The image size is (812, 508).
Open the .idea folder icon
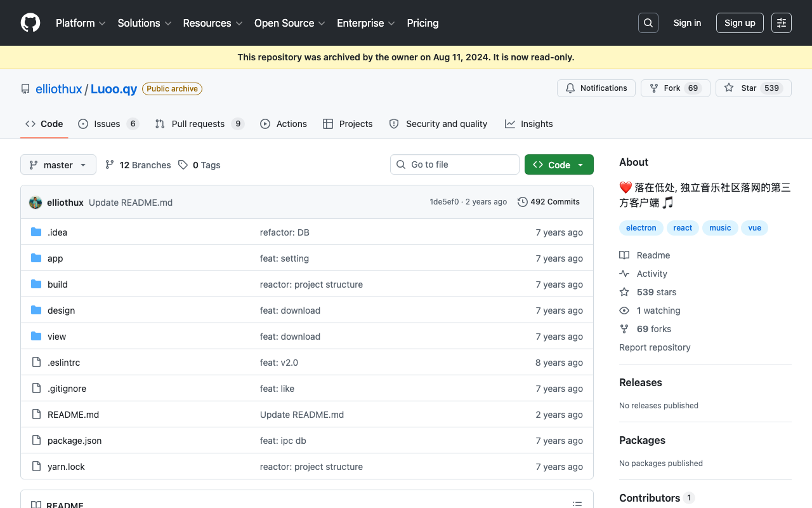pyautogui.click(x=36, y=232)
